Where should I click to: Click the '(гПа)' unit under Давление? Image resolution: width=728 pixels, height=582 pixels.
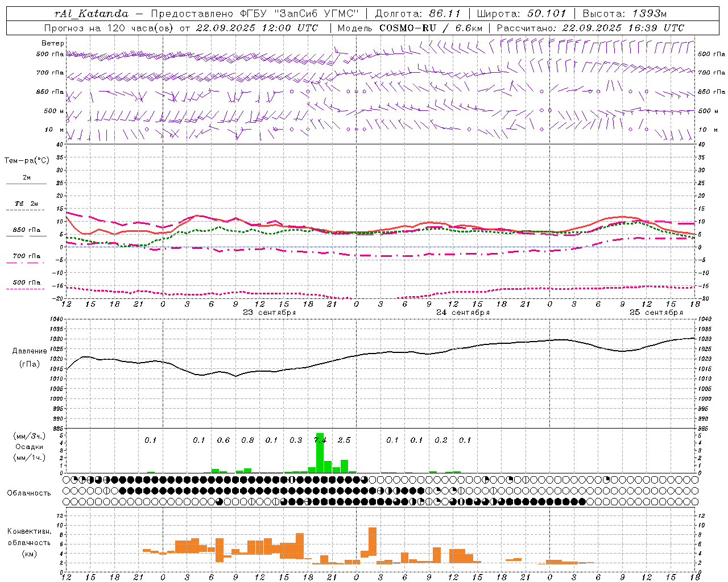click(x=29, y=364)
